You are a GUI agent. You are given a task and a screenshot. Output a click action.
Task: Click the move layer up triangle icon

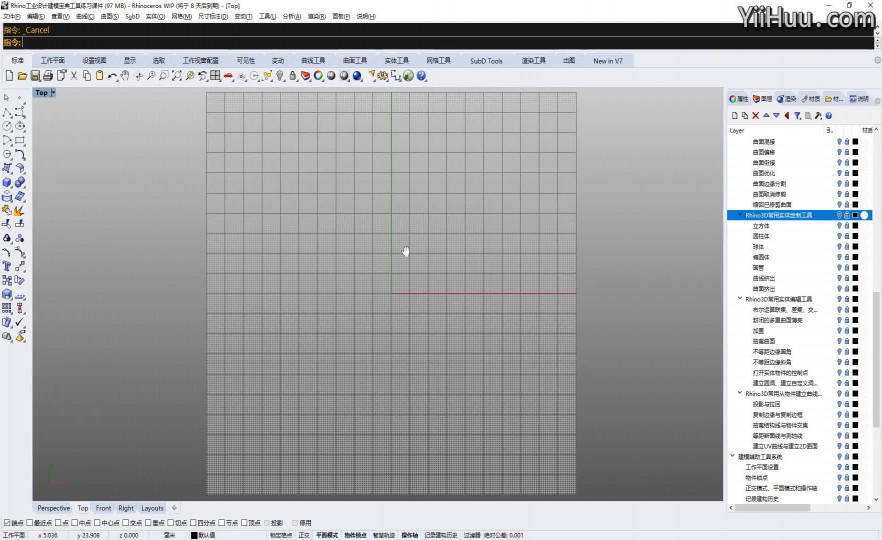(x=766, y=116)
